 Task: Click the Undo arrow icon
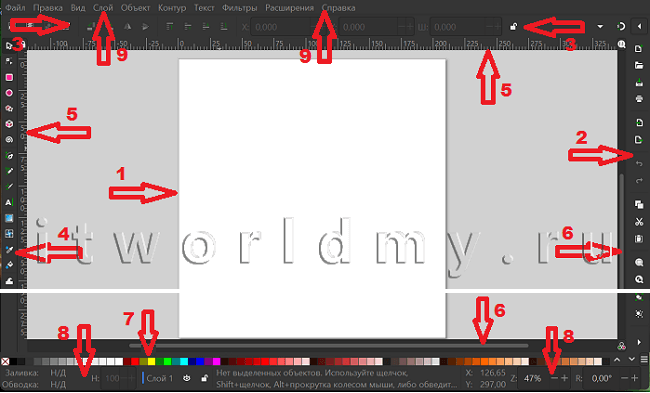pos(639,164)
